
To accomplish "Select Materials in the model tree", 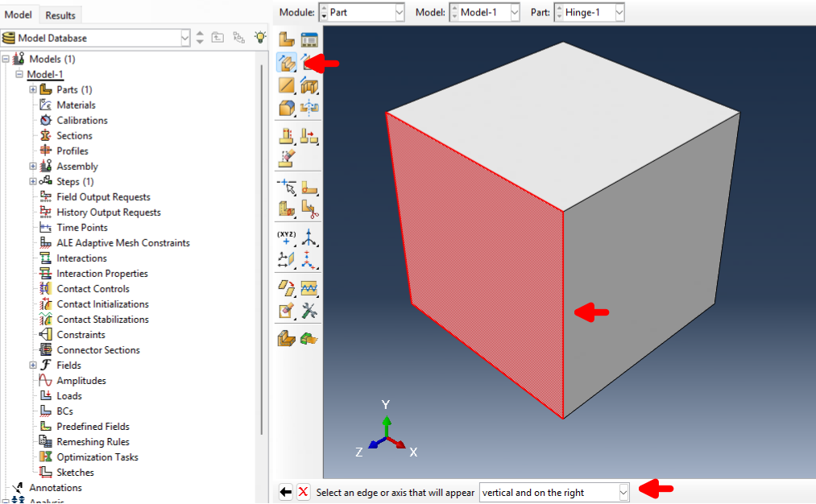I will tap(76, 105).
